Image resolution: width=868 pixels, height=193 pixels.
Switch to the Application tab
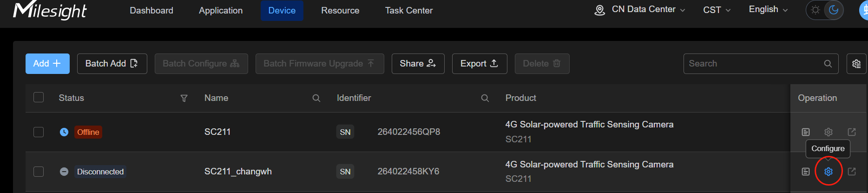(x=221, y=10)
